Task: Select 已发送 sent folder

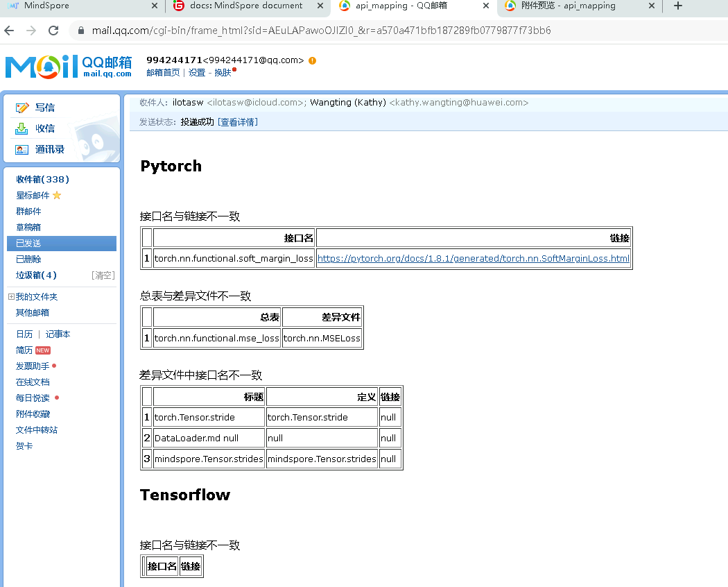Action: coord(62,244)
